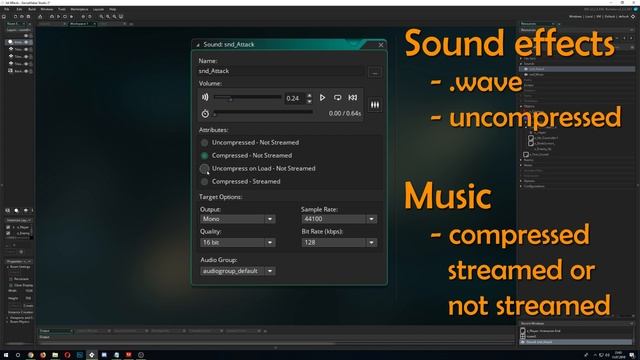
Task: Toggle loop playback in sound editor
Action: tap(338, 98)
